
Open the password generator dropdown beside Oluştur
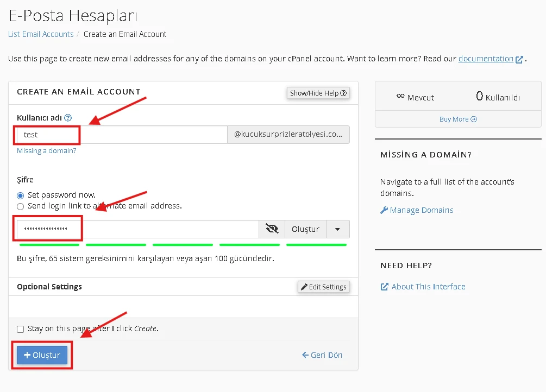338,229
